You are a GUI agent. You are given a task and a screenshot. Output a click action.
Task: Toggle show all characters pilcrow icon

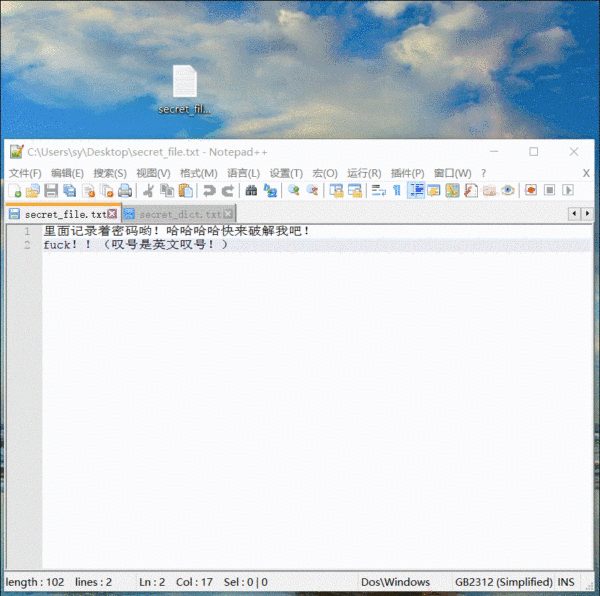click(397, 190)
